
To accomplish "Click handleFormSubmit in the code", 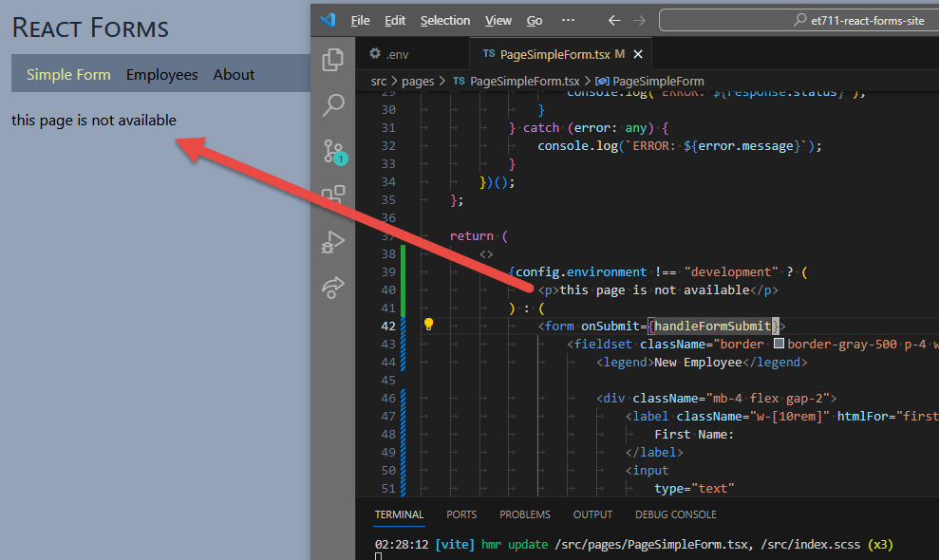I will [x=712, y=326].
